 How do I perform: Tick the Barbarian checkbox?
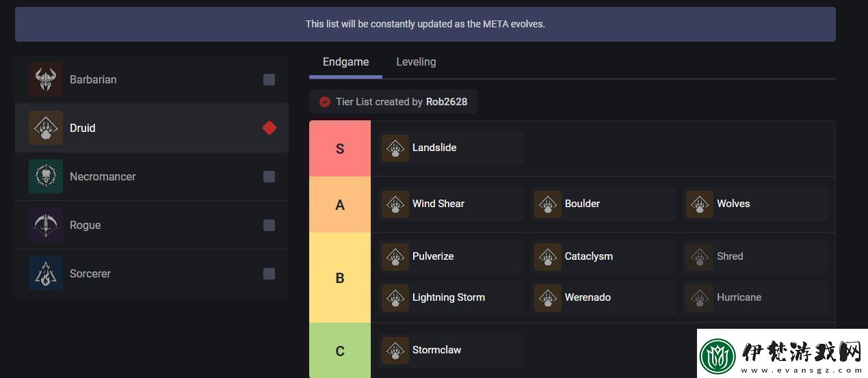(x=269, y=79)
